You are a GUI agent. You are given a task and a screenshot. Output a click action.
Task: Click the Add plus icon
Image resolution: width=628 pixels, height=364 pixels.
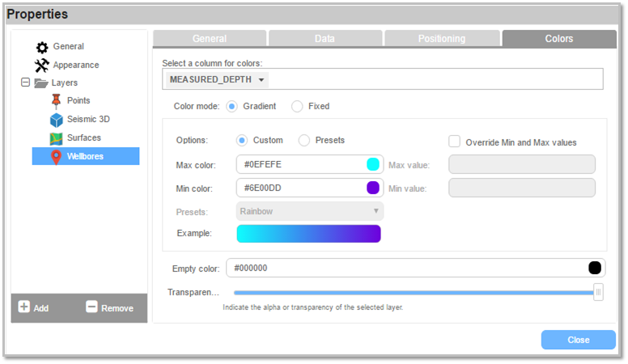pyautogui.click(x=24, y=307)
